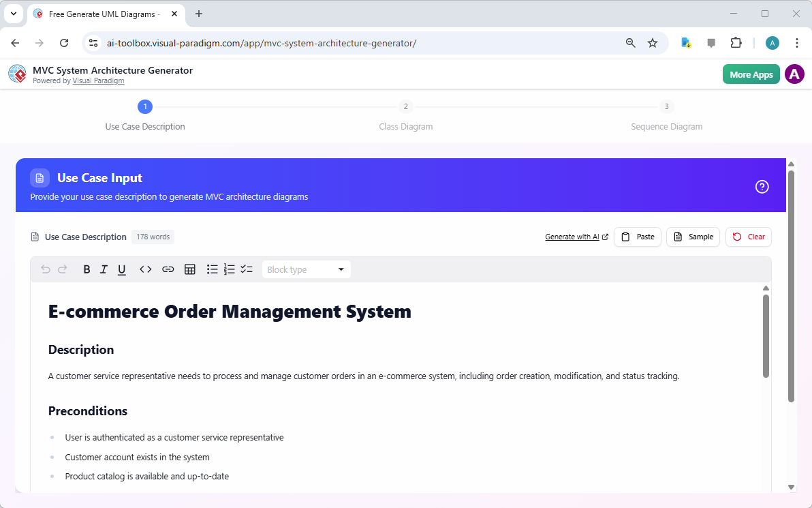Insert a hyperlink via the link icon
Image resolution: width=812 pixels, height=508 pixels.
point(168,269)
